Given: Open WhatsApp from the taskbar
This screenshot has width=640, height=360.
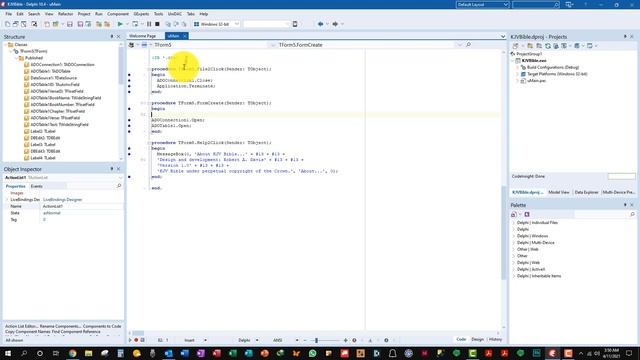Looking at the screenshot, I should 312,353.
